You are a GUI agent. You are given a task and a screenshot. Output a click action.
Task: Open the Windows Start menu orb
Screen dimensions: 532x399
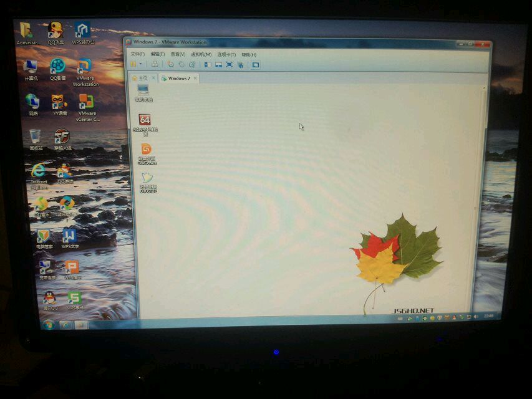[x=49, y=324]
